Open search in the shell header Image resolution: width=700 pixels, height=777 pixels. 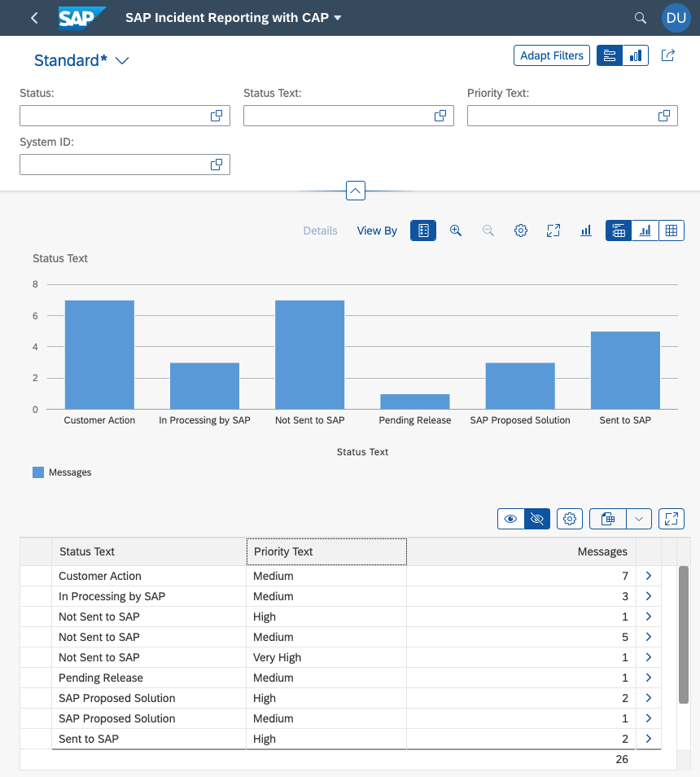pyautogui.click(x=640, y=18)
